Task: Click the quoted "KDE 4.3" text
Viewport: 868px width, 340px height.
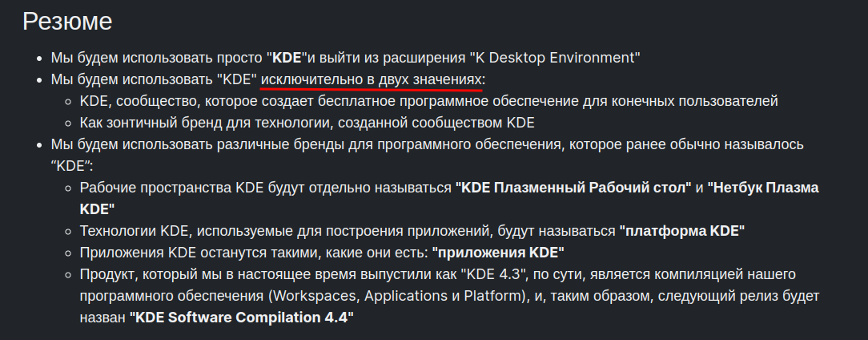Action: click(493, 274)
